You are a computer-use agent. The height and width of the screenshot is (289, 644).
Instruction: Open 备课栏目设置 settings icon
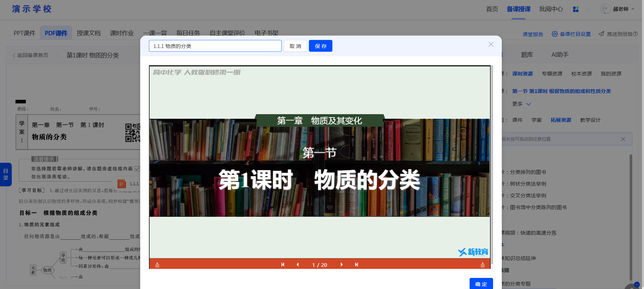tap(554, 34)
